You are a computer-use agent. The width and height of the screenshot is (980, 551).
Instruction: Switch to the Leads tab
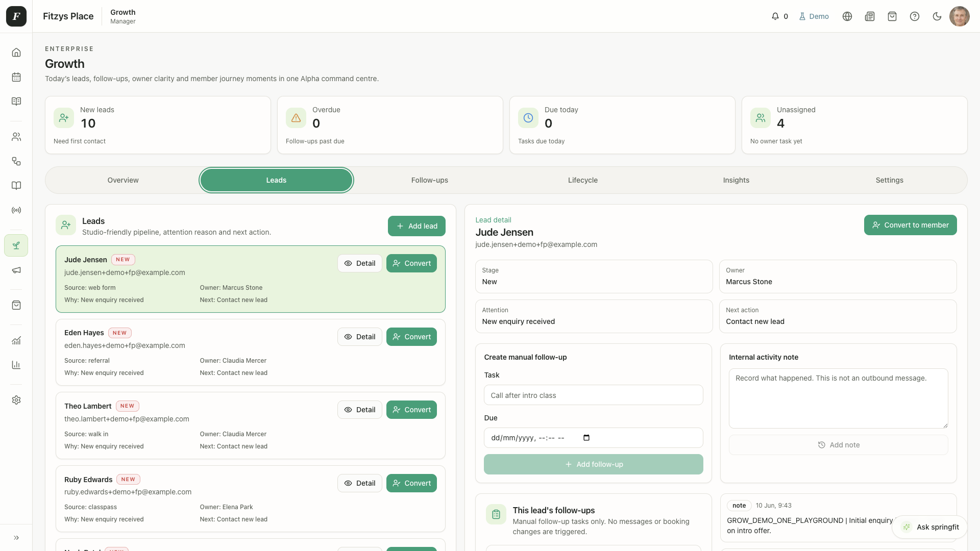click(276, 180)
